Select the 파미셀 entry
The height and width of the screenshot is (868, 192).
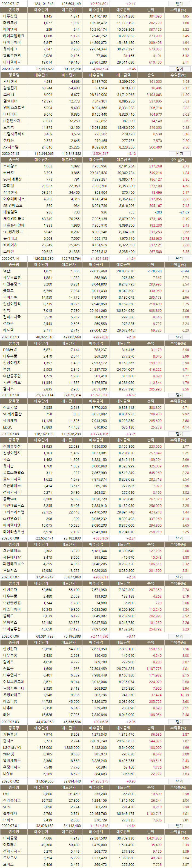[x=96, y=186]
